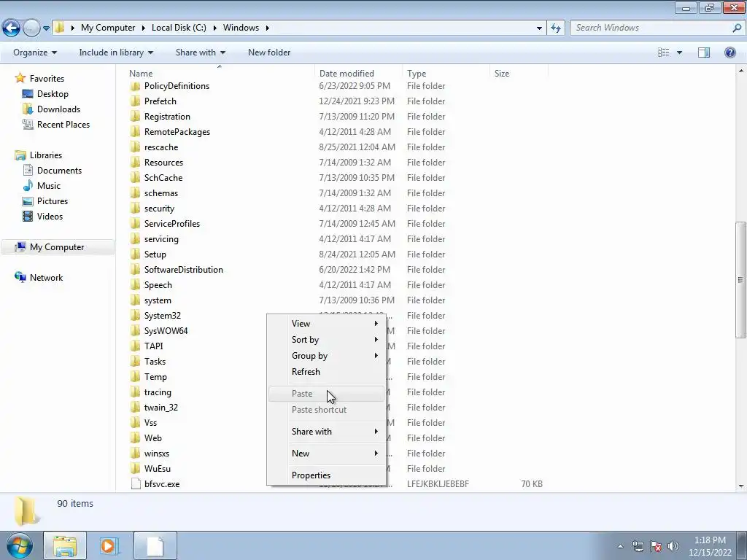Click the refresh address bar icon

(555, 28)
